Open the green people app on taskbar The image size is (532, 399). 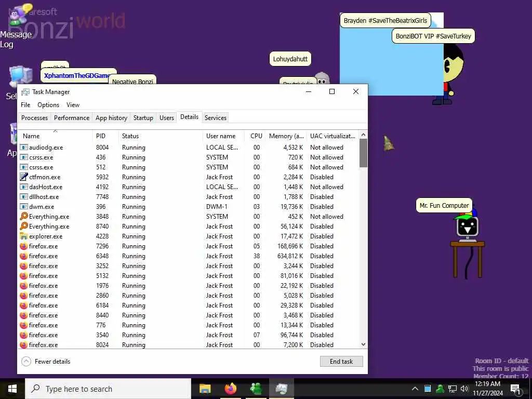click(x=256, y=389)
